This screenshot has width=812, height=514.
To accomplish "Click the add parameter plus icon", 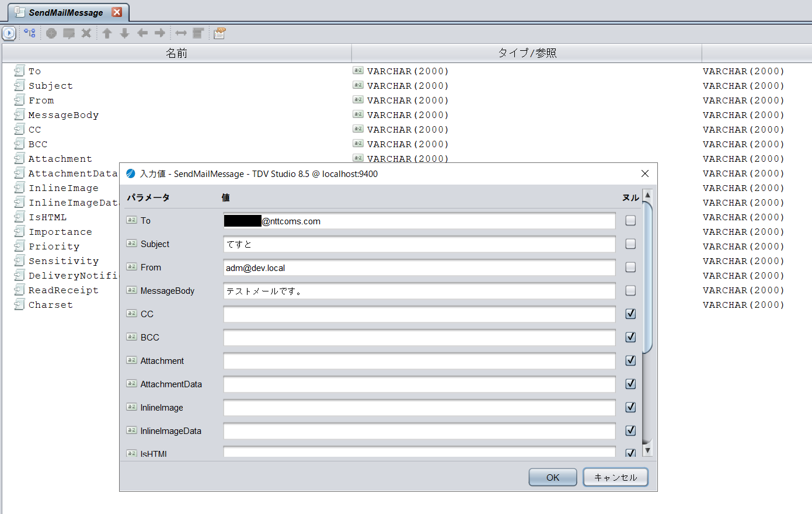I will point(51,33).
